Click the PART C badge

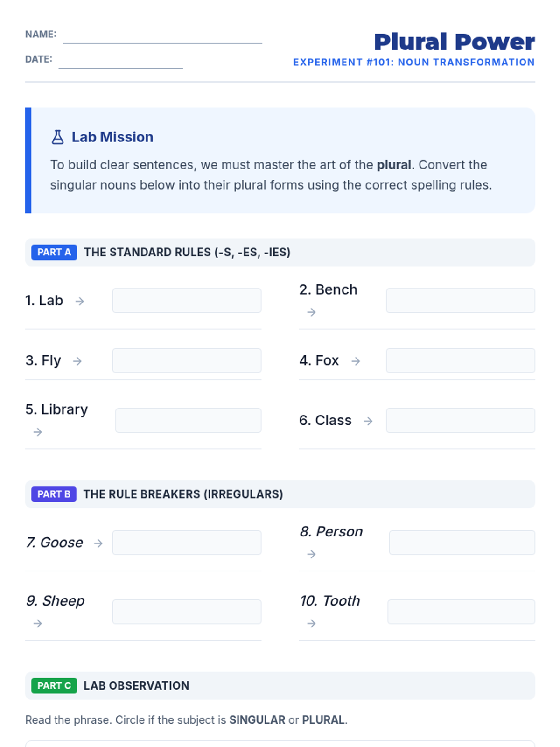pos(54,685)
